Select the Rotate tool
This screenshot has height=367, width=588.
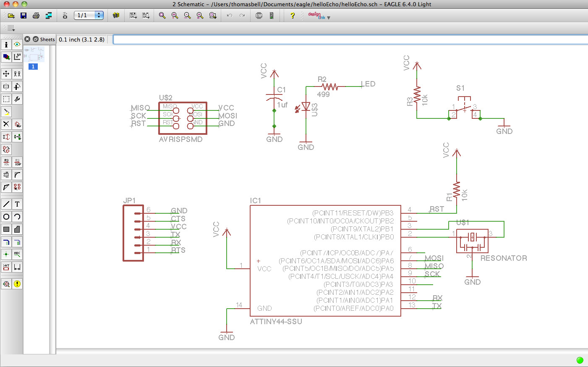pos(17,87)
